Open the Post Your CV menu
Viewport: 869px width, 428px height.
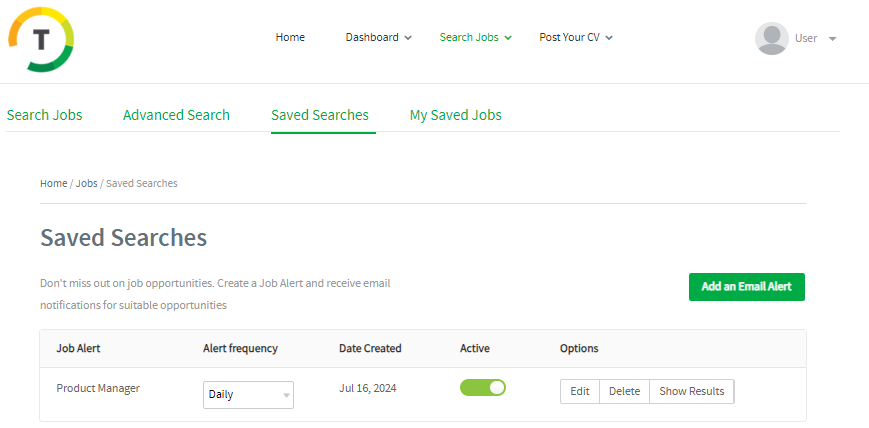tap(575, 38)
